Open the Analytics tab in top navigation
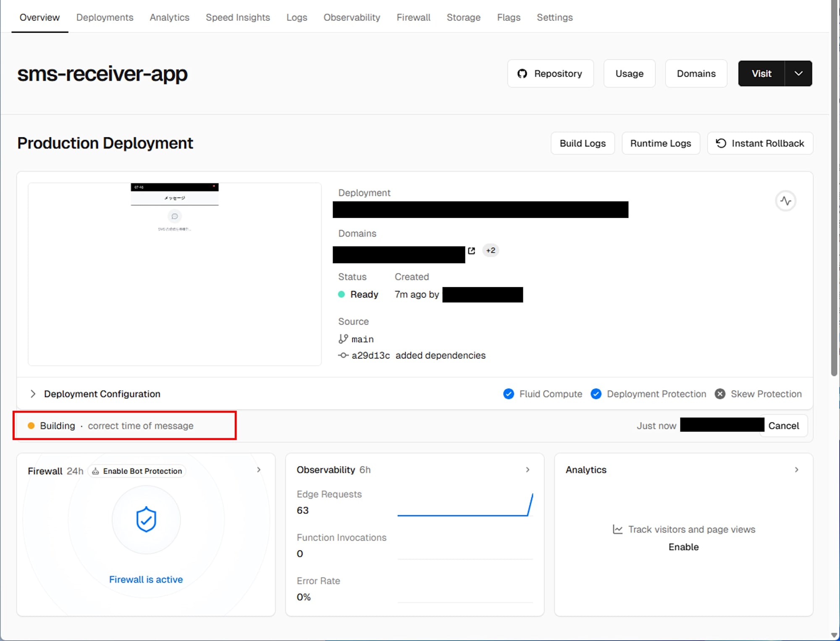This screenshot has width=840, height=641. coord(169,17)
